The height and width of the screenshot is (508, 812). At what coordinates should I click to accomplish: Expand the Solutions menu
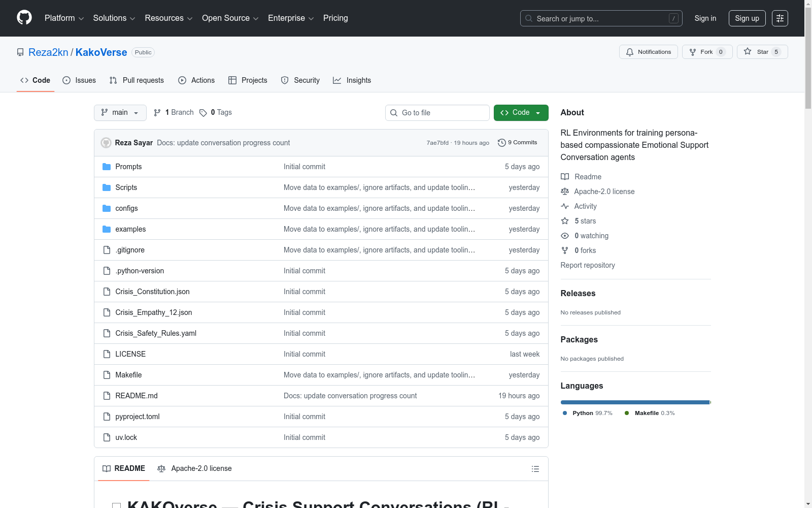(x=114, y=18)
